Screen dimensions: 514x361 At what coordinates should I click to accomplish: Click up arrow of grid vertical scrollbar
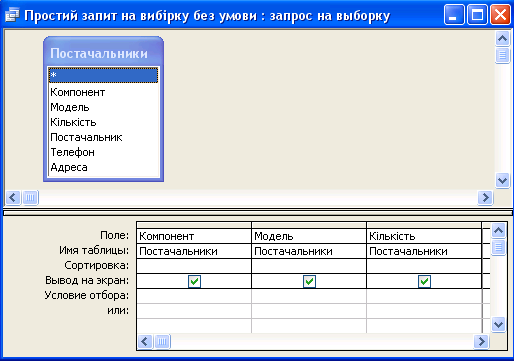498,230
